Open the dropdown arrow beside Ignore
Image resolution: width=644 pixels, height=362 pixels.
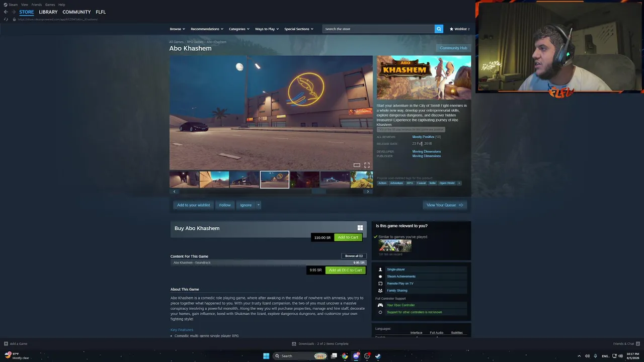click(258, 205)
